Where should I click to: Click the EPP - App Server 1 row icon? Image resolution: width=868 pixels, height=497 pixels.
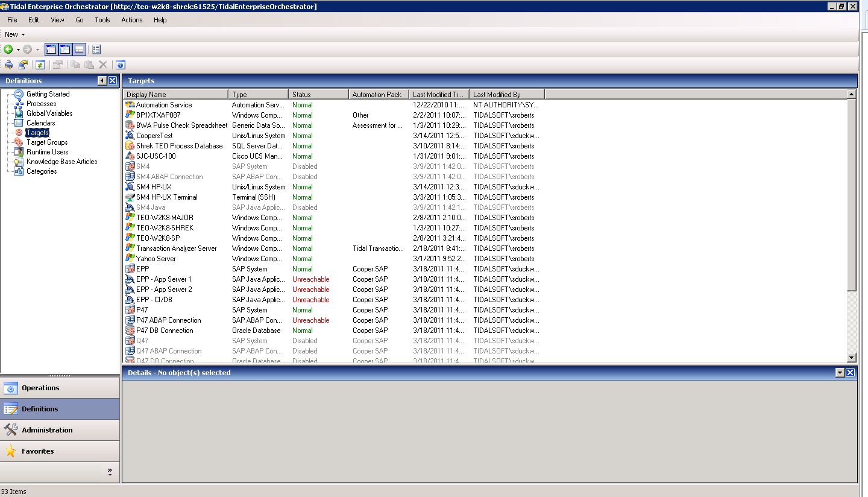click(x=130, y=279)
